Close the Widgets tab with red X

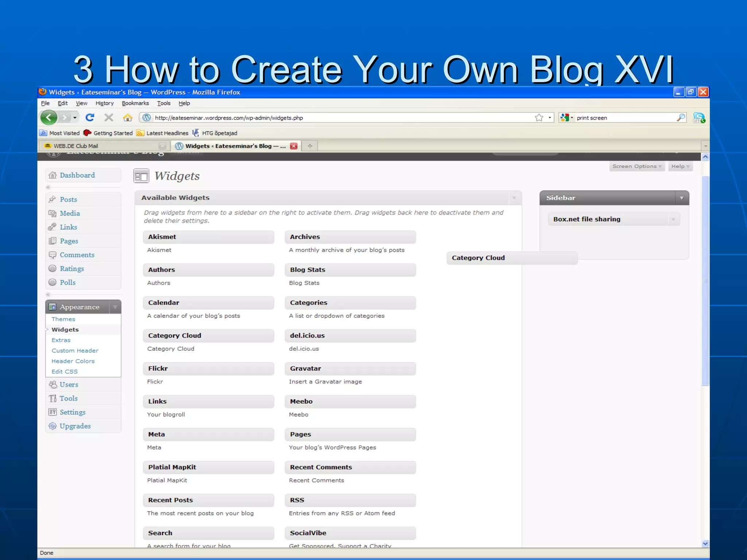294,146
